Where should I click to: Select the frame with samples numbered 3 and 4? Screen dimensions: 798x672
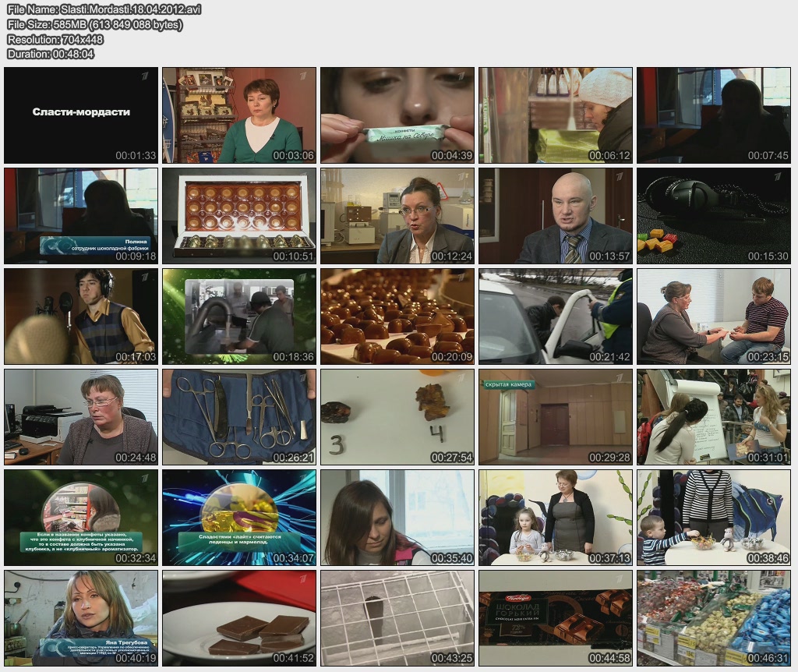click(397, 417)
